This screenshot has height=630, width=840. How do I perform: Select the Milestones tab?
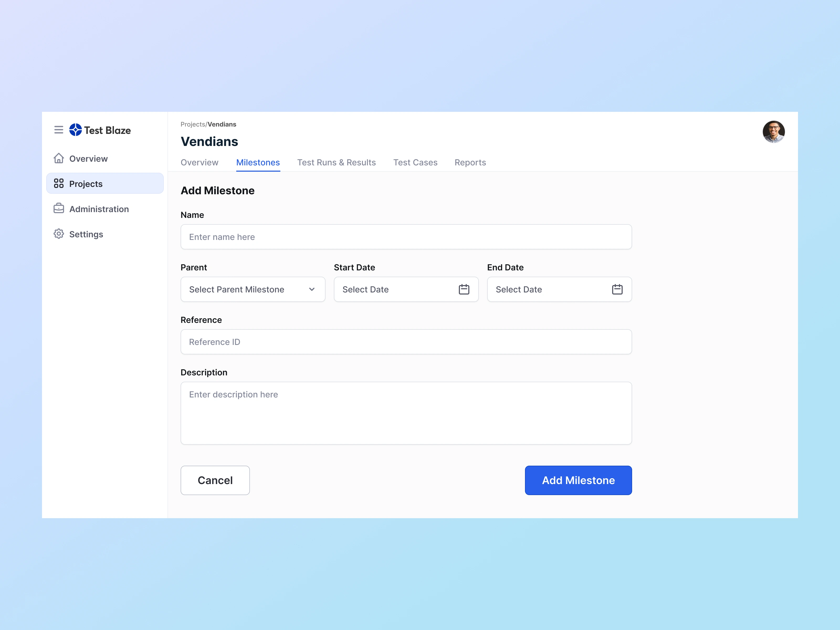click(258, 162)
